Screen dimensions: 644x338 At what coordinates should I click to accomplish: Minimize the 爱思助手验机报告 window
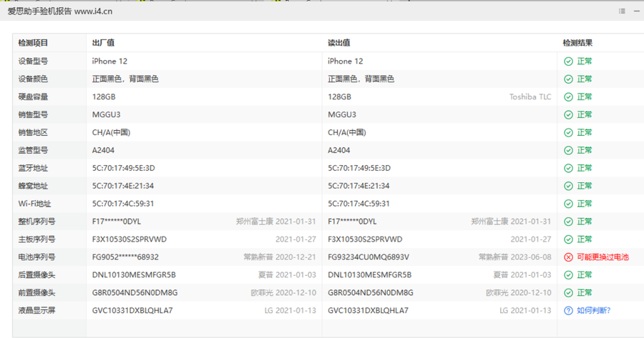click(x=637, y=11)
